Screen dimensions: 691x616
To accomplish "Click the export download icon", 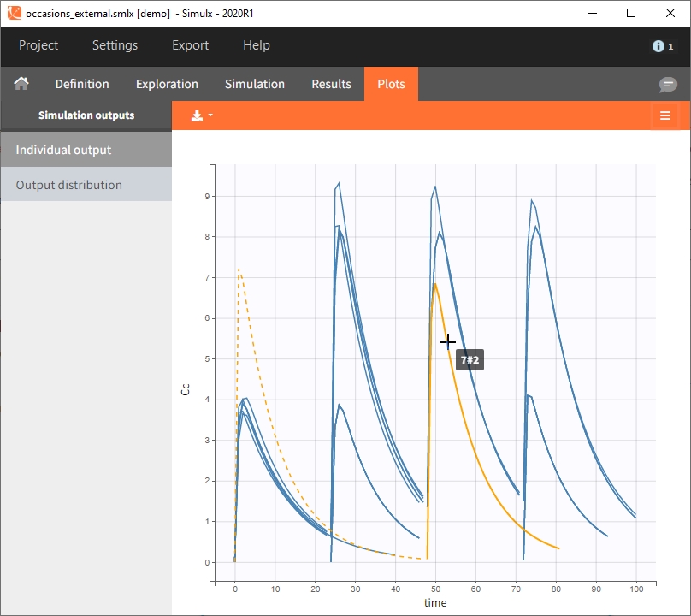I will [197, 115].
